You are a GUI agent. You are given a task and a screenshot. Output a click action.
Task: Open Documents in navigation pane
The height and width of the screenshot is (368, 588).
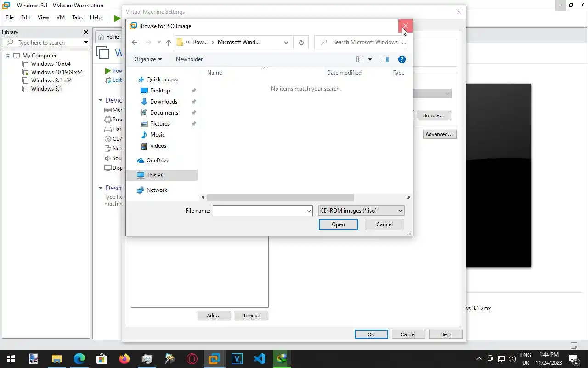click(x=164, y=113)
